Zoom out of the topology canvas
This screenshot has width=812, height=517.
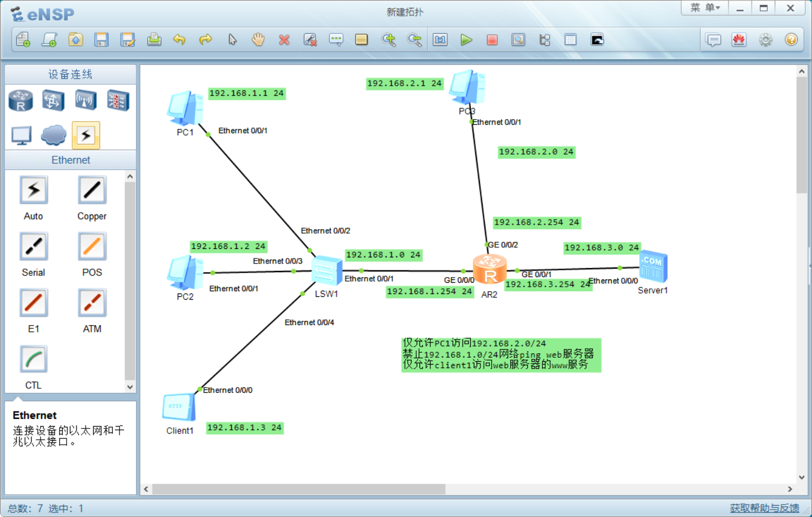[414, 40]
